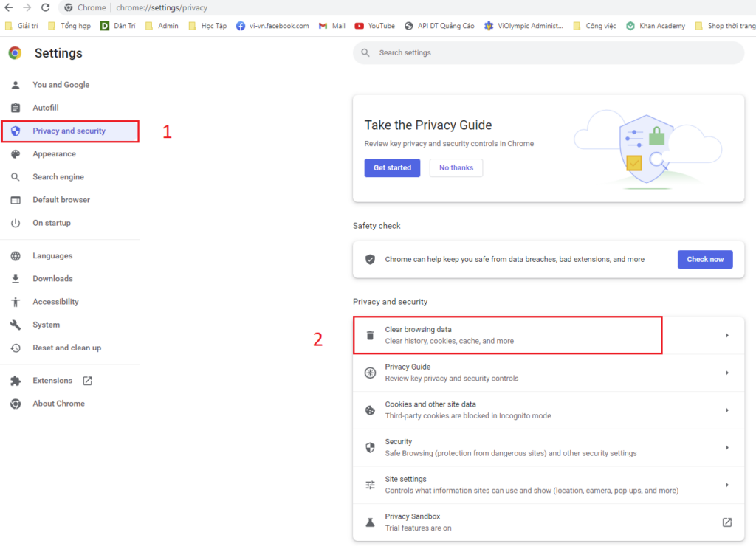Click the browser window icon beside Default browser
Image resolution: width=756 pixels, height=546 pixels.
16,200
